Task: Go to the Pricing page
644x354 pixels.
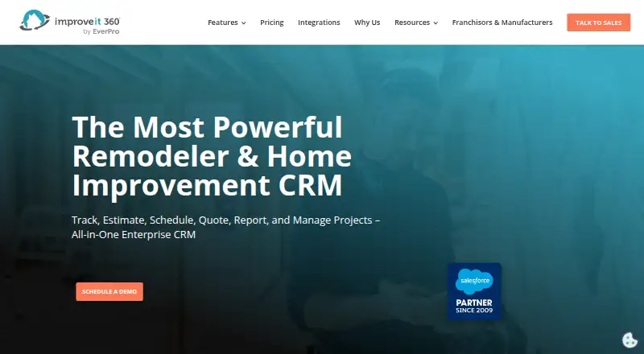Action: (272, 23)
